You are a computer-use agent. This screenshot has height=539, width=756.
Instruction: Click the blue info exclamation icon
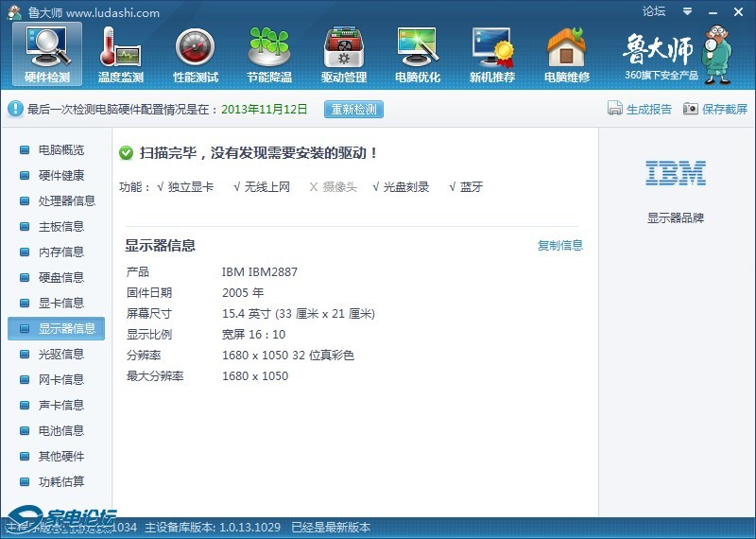click(15, 109)
